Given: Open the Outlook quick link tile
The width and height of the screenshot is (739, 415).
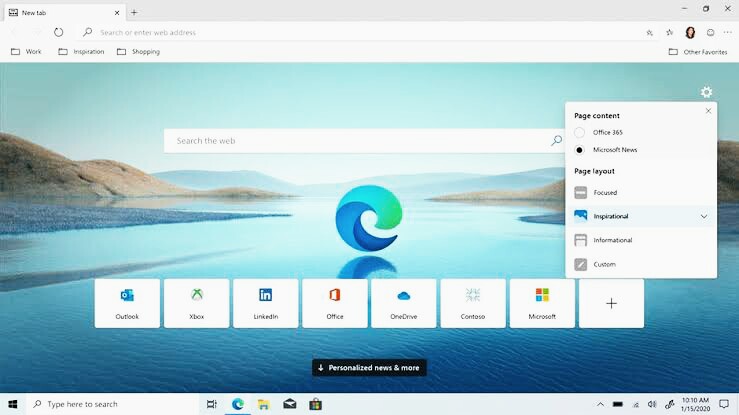Looking at the screenshot, I should [x=127, y=303].
